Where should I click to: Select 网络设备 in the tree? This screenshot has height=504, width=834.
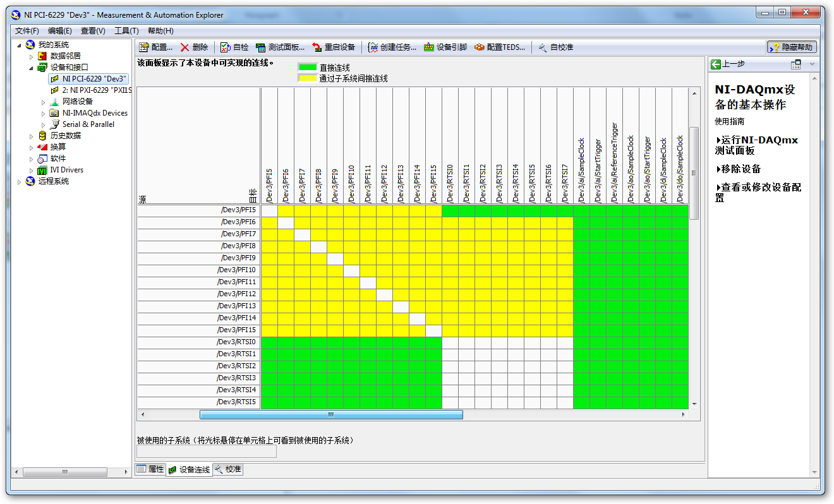[x=77, y=102]
